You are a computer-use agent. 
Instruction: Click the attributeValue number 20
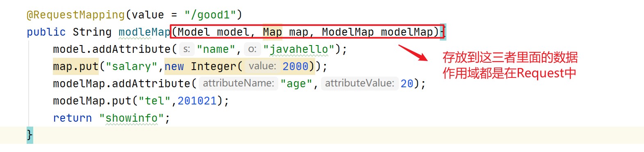pyautogui.click(x=407, y=84)
